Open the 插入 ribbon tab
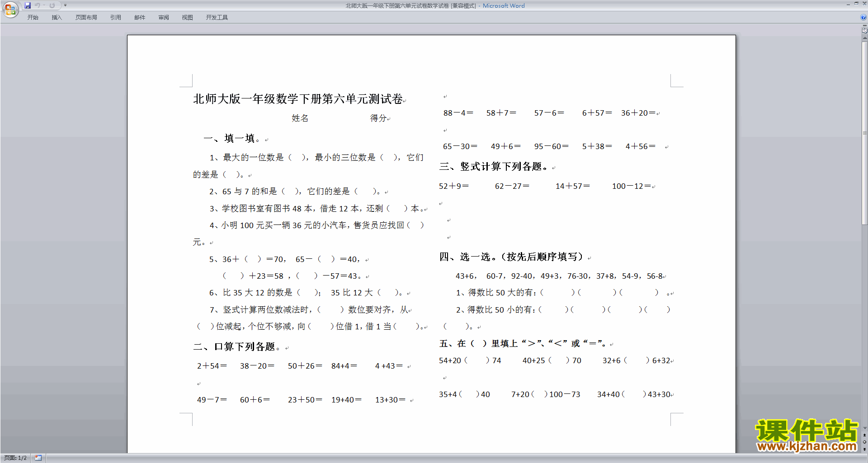Viewport: 868px width, 463px height. [57, 18]
